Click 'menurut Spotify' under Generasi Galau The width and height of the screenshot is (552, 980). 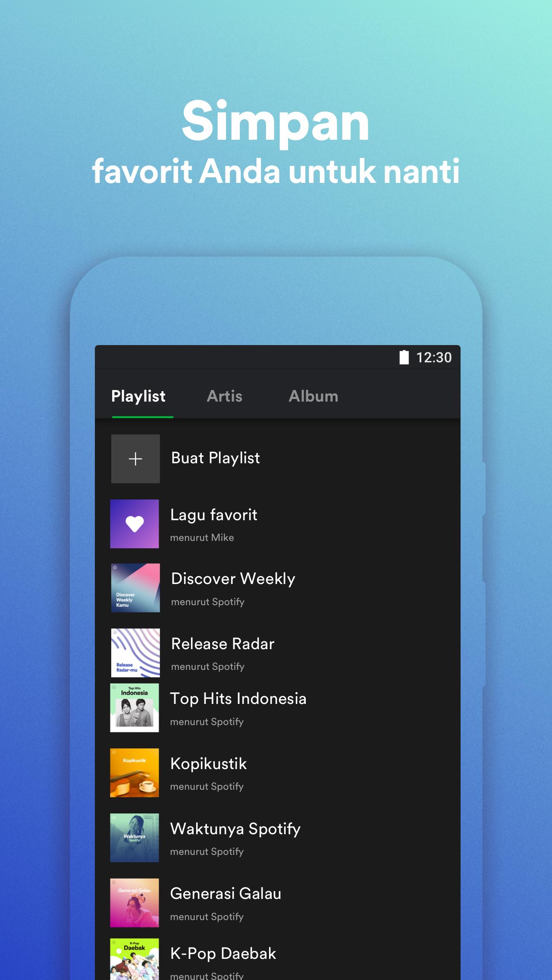pos(207,917)
